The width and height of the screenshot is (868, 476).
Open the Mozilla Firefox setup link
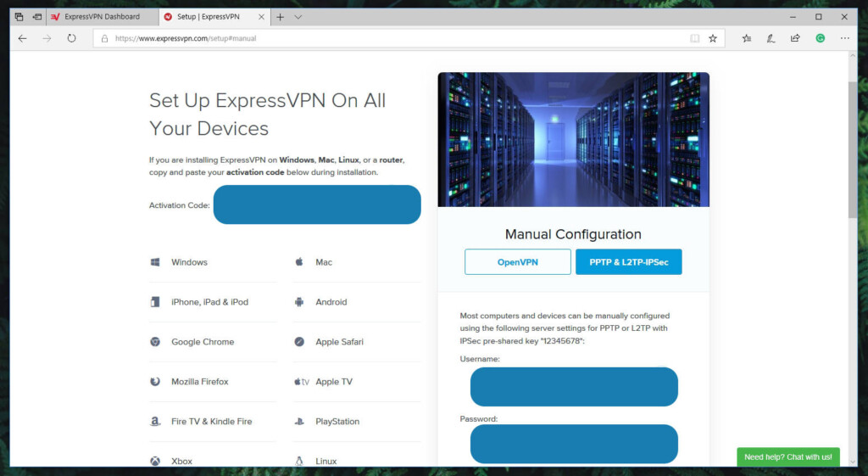pos(200,382)
